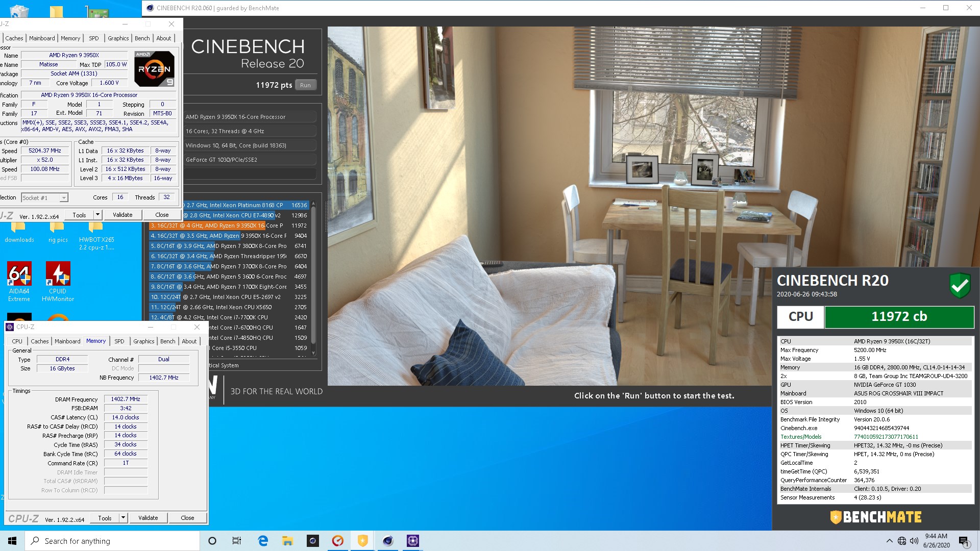The height and width of the screenshot is (551, 980).
Task: Click the Ryzen 9 logo in CPU-Z
Action: 155,69
